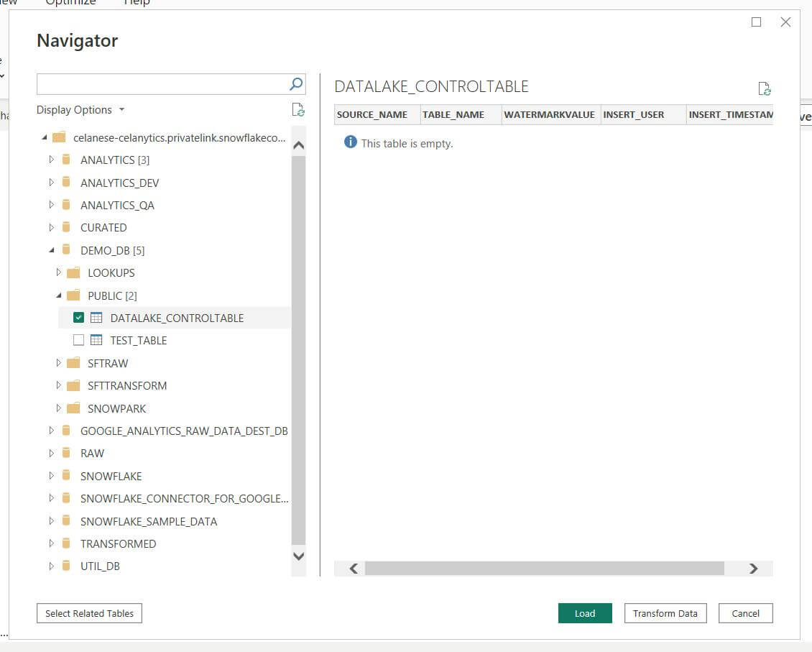Viewport: 812px width, 652px height.
Task: Expand the ANALYTICS_QA node
Action: pos(51,205)
